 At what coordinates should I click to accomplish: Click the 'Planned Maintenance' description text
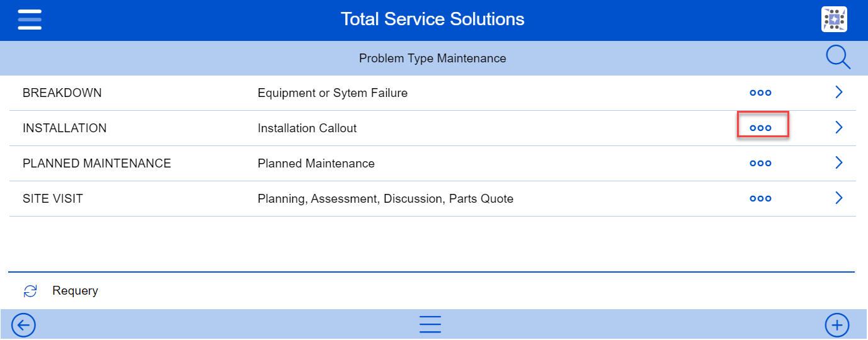click(316, 164)
